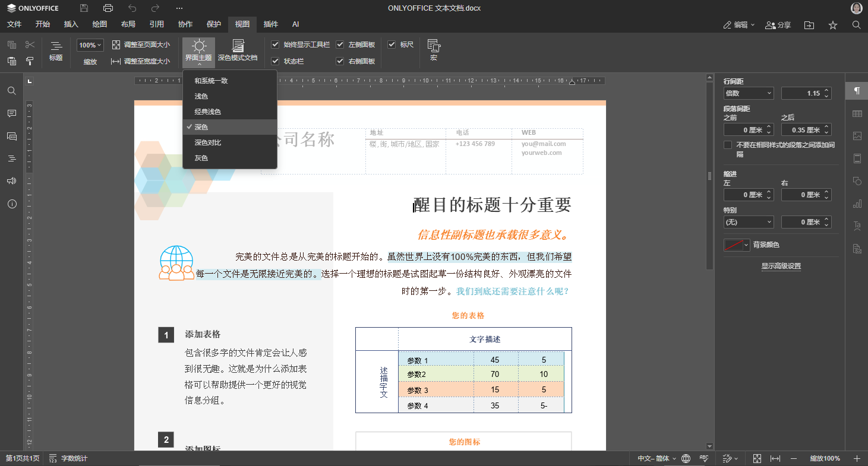Click fit to page status bar icon

pyautogui.click(x=757, y=458)
